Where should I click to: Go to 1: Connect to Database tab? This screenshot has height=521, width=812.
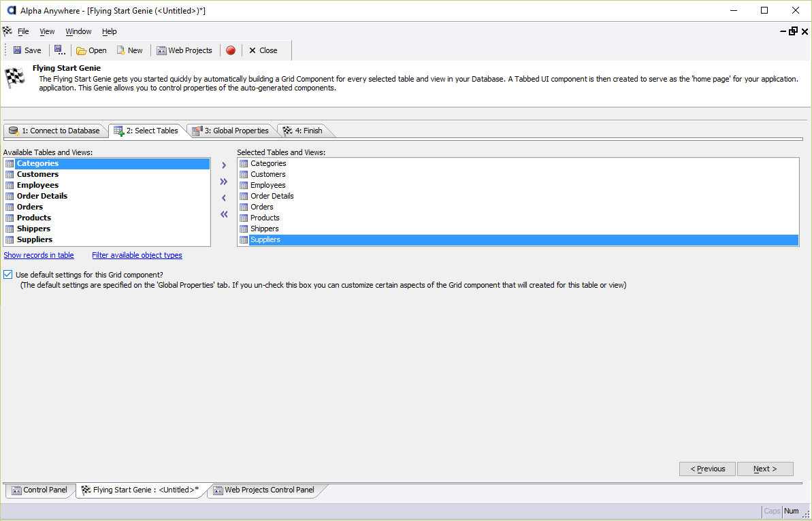[55, 131]
